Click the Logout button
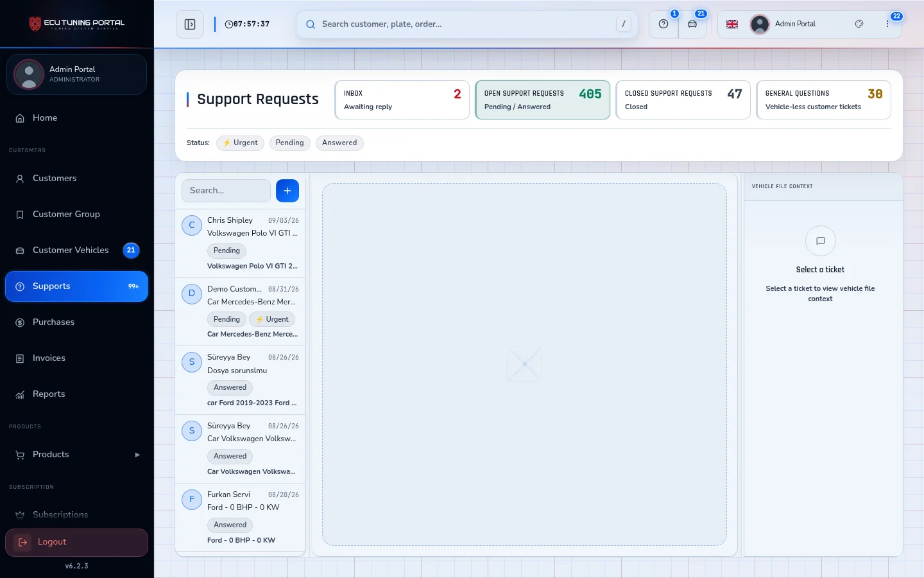This screenshot has width=924, height=578. pos(77,543)
